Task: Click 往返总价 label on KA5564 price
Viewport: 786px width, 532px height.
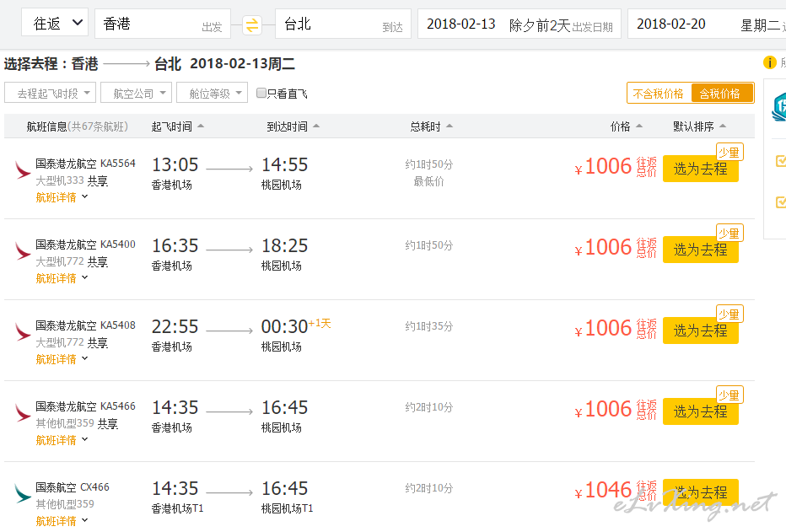Action: [x=646, y=167]
